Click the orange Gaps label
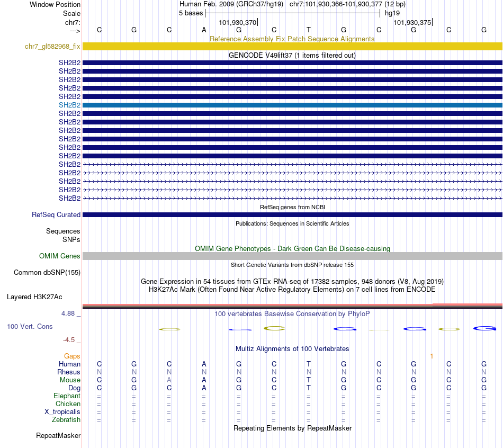This screenshot has width=503, height=448. [x=72, y=356]
